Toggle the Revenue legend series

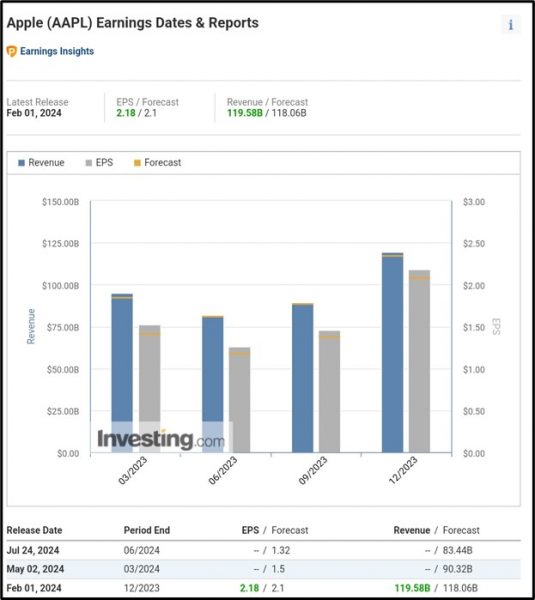pos(41,163)
